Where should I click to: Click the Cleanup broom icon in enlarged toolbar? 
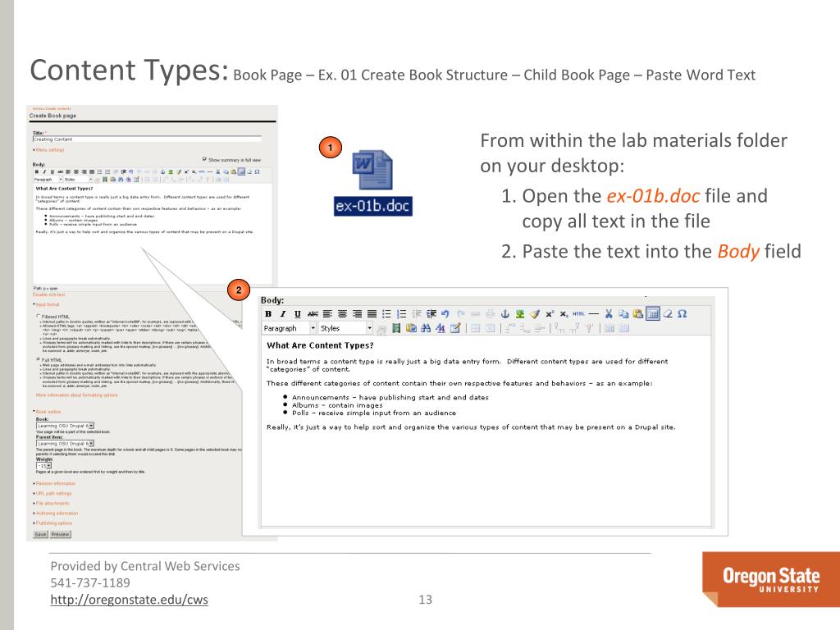pos(535,314)
